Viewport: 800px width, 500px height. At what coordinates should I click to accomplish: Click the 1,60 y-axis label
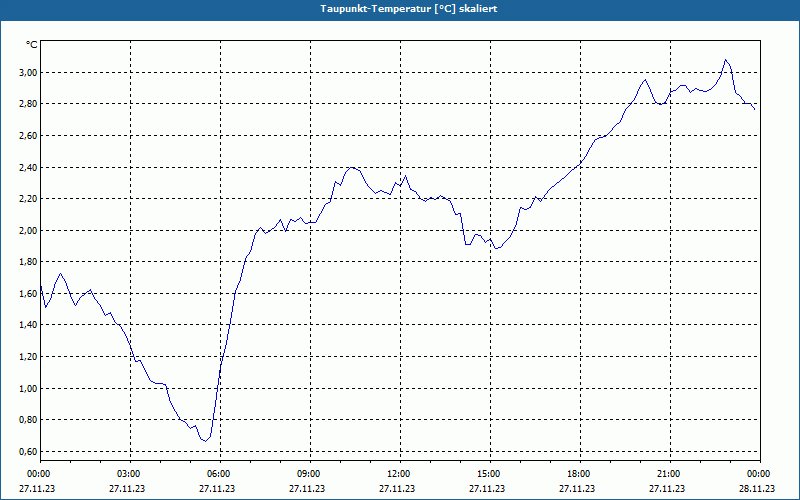[30, 293]
